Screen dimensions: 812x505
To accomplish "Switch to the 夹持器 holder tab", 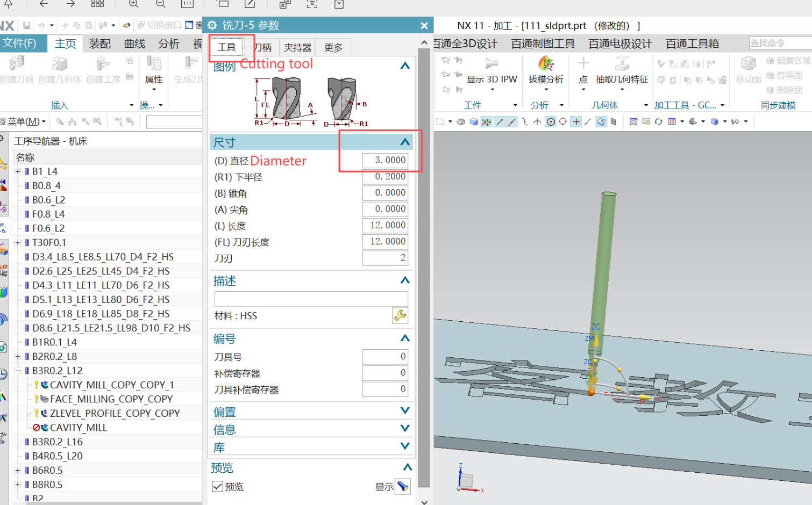I will [x=297, y=47].
